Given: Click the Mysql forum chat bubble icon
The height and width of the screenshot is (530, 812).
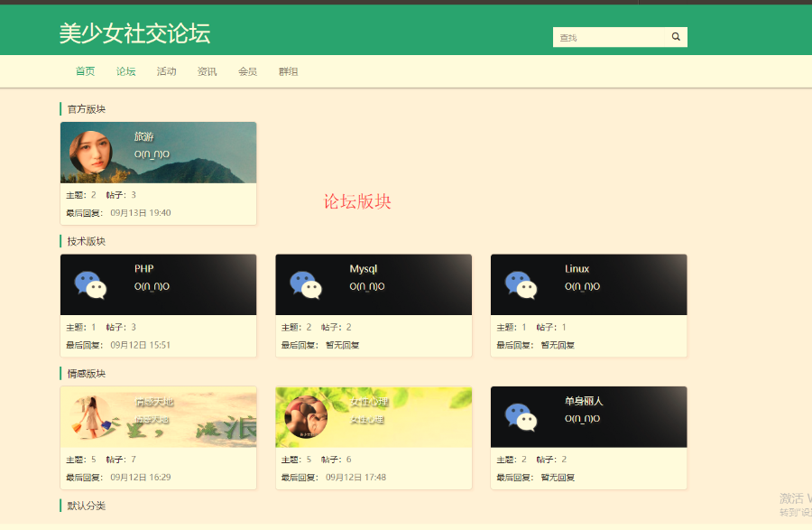Looking at the screenshot, I should pos(306,284).
